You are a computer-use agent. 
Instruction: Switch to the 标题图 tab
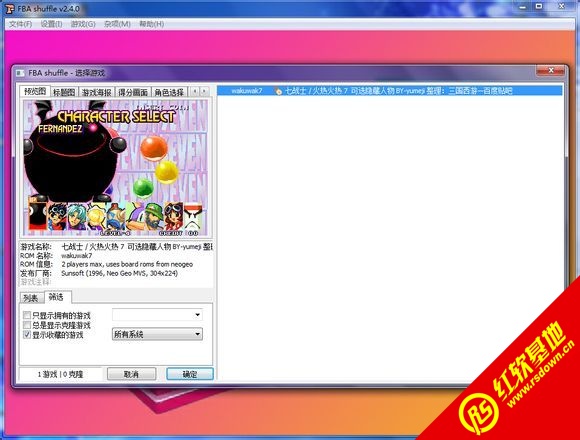point(64,92)
